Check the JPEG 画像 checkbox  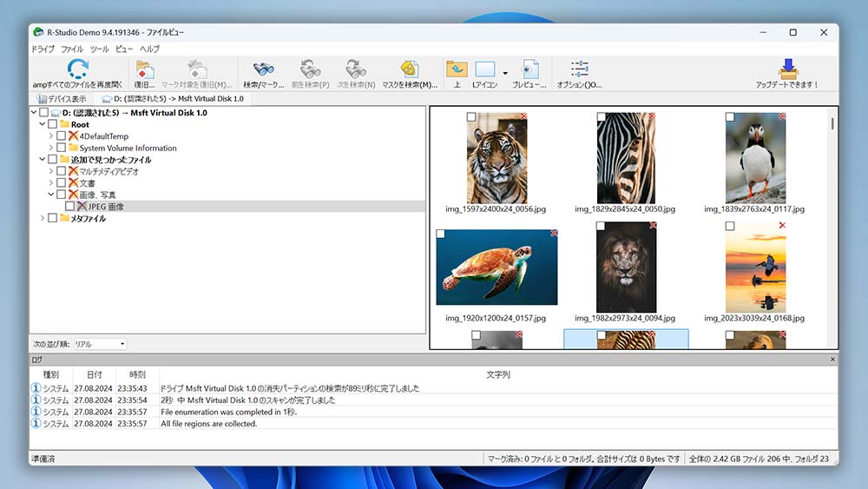point(70,206)
